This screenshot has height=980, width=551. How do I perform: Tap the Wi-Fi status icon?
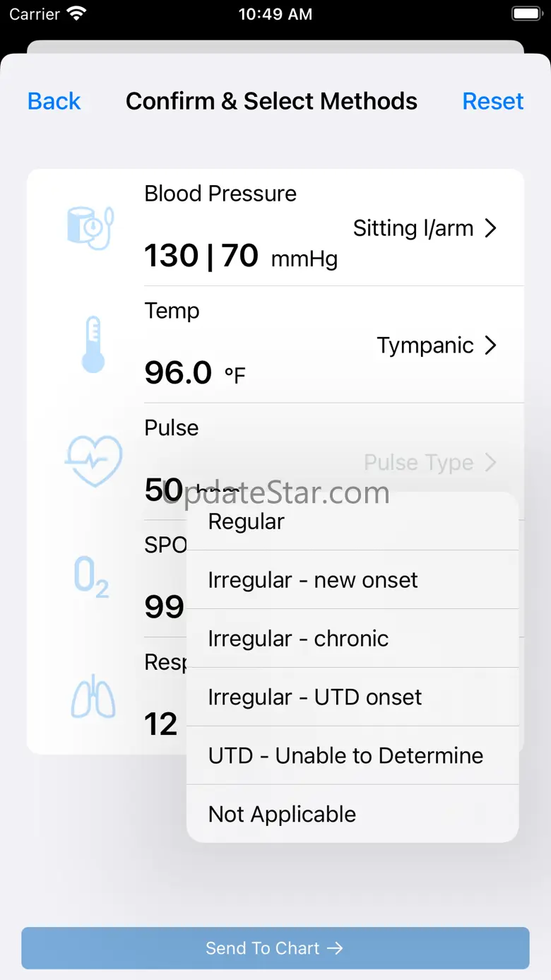click(76, 14)
